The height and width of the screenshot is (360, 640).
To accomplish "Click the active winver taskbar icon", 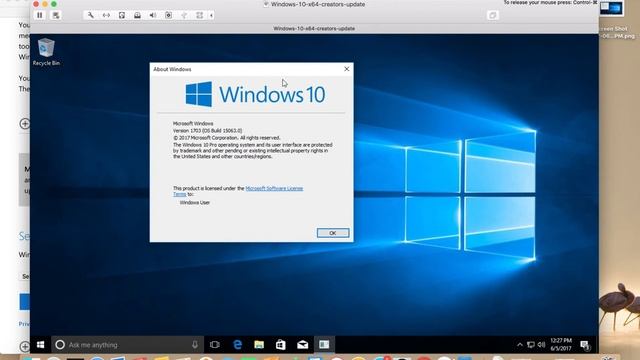I will 324,345.
